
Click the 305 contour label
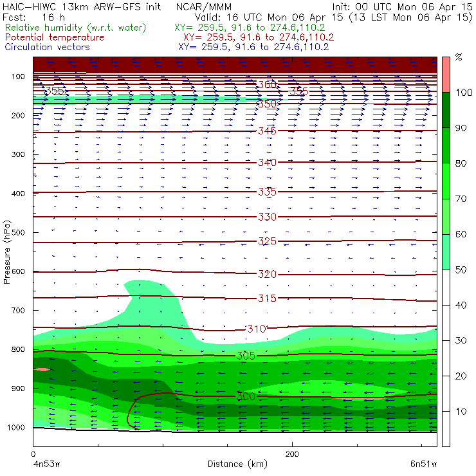tap(246, 356)
